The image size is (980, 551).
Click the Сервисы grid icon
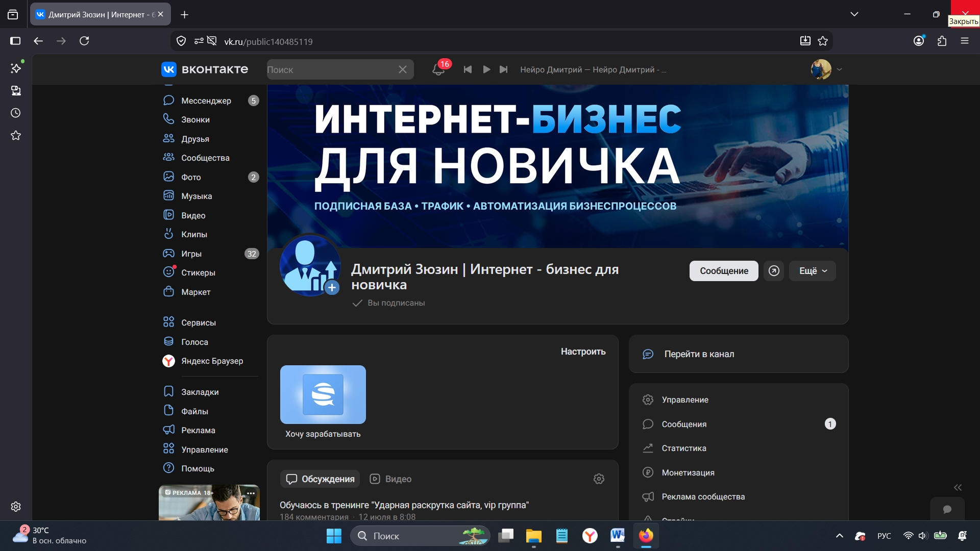168,322
